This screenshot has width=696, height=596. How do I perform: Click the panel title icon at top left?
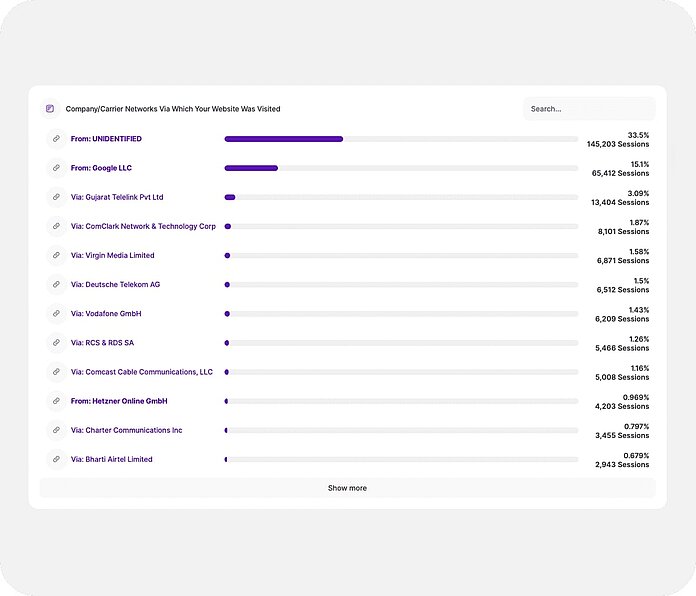coord(50,109)
